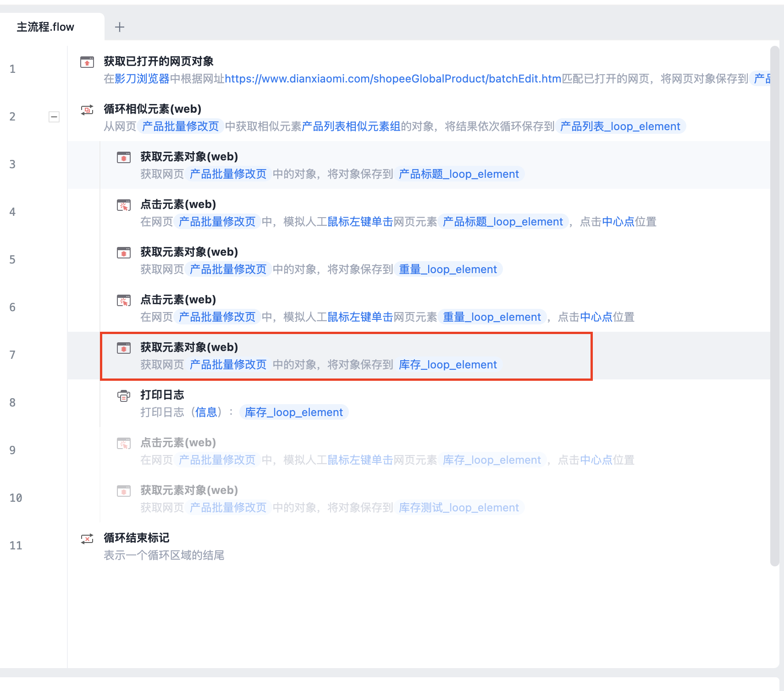Click the 产品列表_loop_element variable tag
784x691 pixels.
pyautogui.click(x=620, y=126)
